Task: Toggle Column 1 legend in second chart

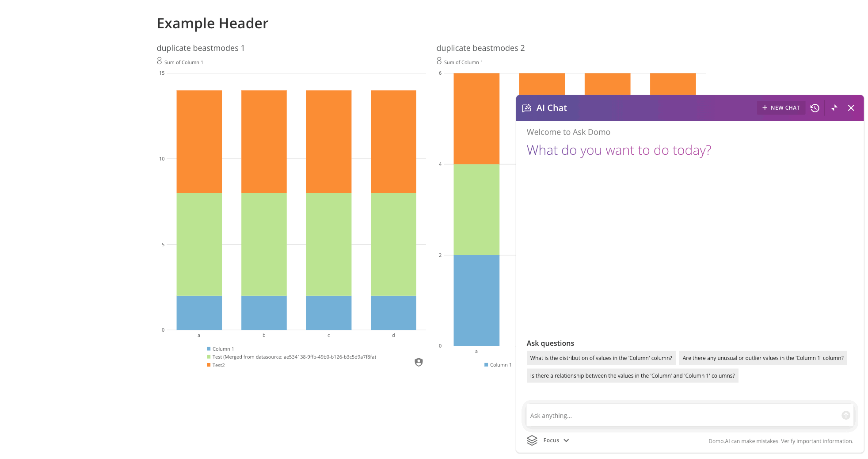Action: click(500, 365)
